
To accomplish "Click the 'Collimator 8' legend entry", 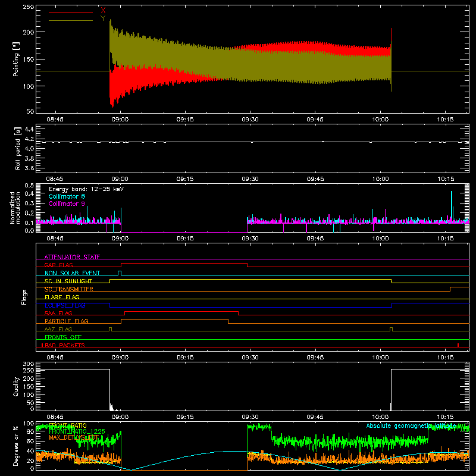I will click(x=67, y=196).
